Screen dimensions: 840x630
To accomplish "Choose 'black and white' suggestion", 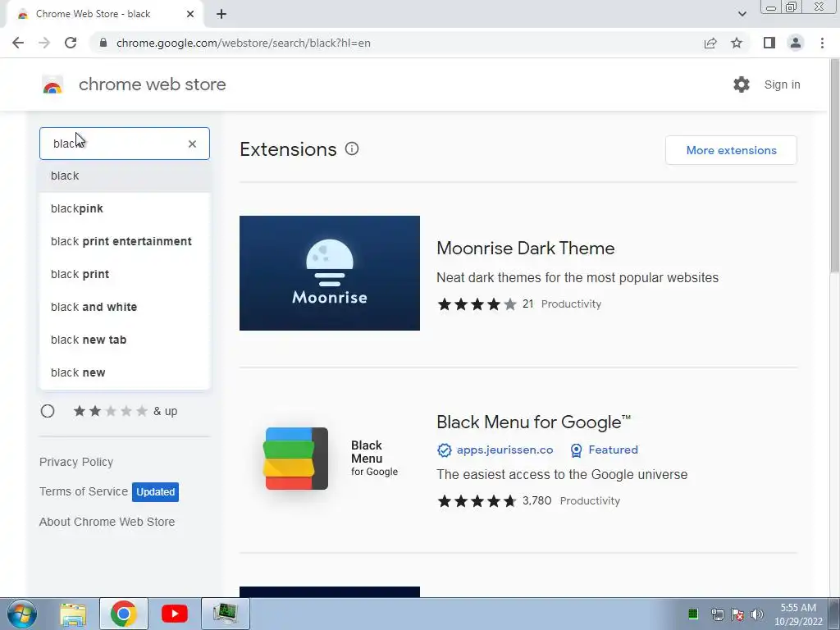I will (x=125, y=307).
